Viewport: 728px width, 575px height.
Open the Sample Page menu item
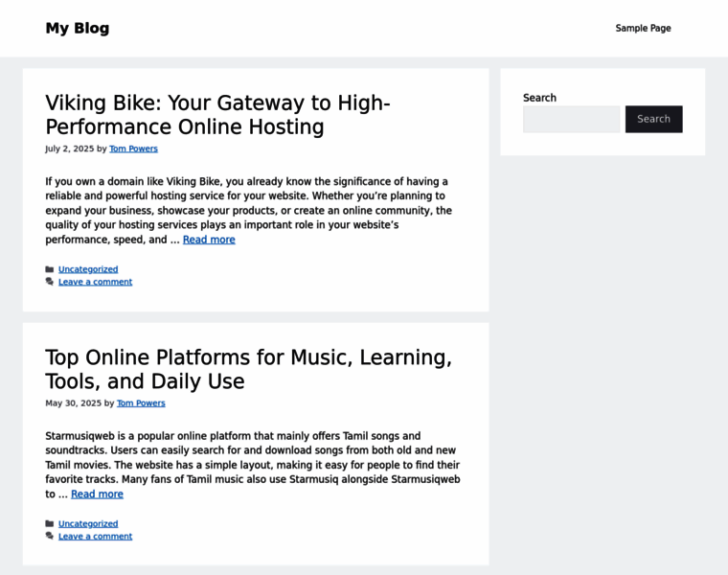point(643,29)
